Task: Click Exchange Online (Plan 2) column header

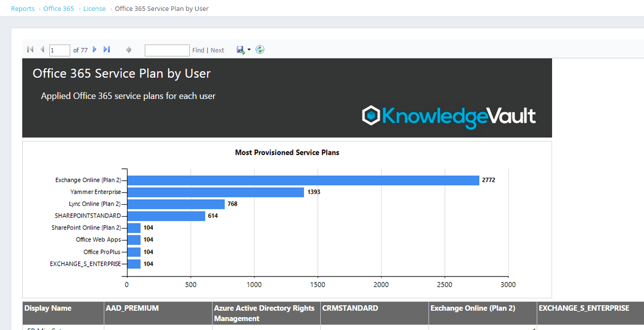Action: (483, 313)
